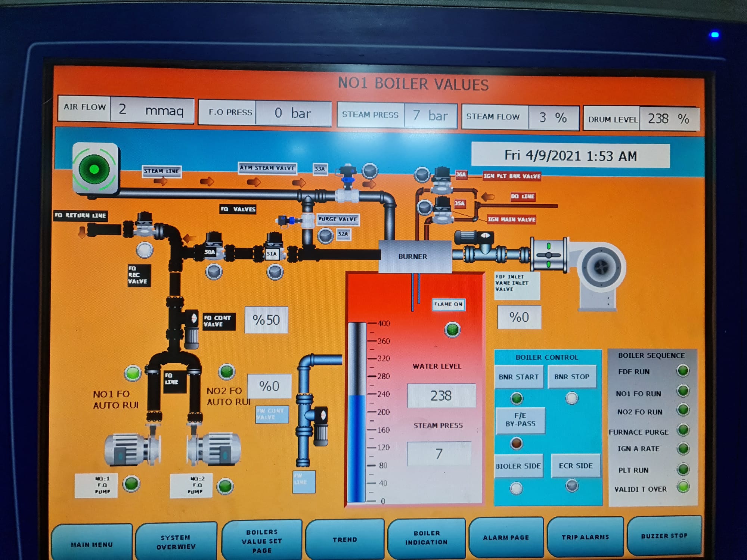Image resolution: width=747 pixels, height=560 pixels.
Task: Toggle the F/E BY-PASS button
Action: pos(520,420)
